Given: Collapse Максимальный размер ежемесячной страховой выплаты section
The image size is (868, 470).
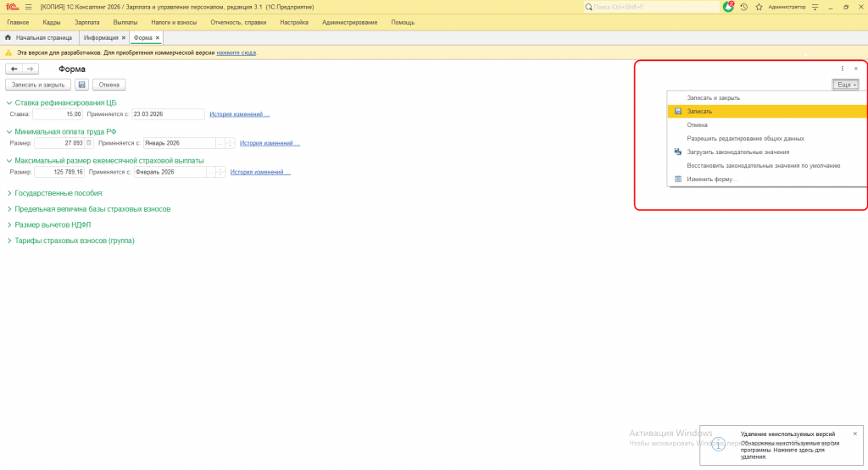Looking at the screenshot, I should click(x=8, y=161).
